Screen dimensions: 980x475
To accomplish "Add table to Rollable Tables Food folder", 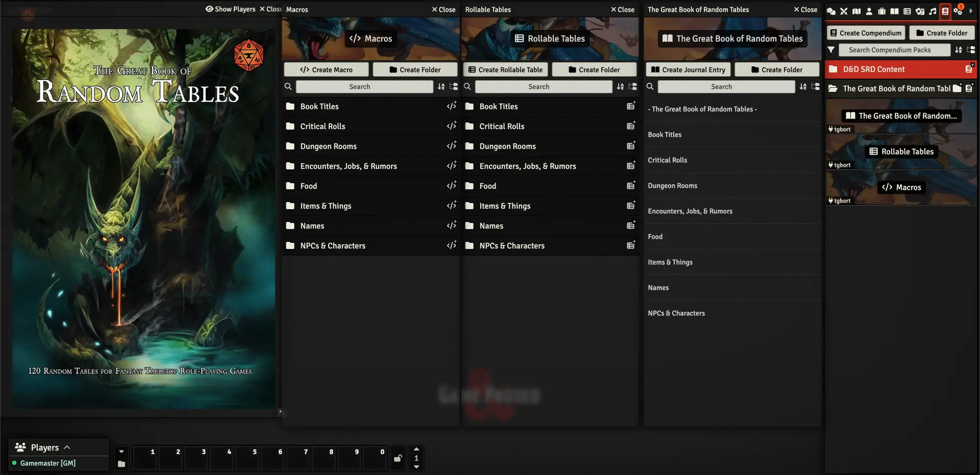I will click(631, 185).
